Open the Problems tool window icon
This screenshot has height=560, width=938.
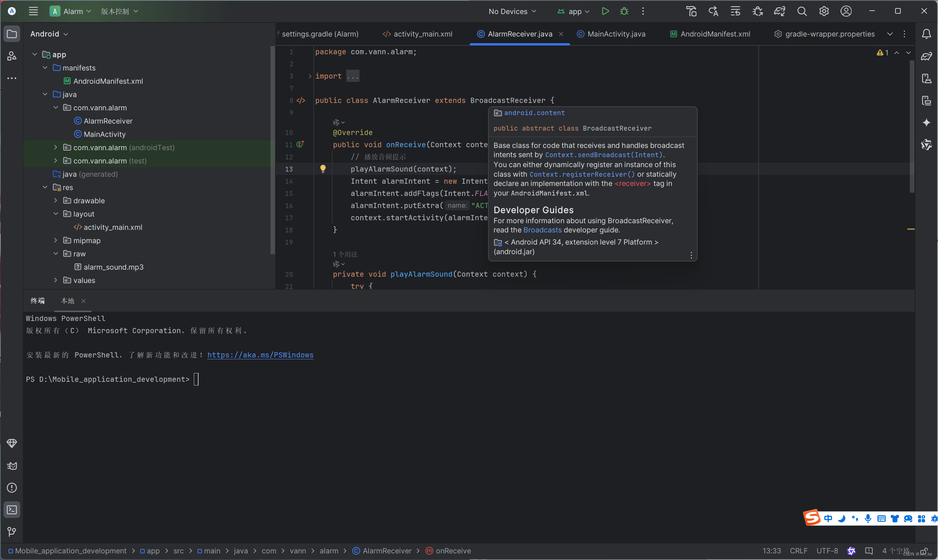click(12, 488)
